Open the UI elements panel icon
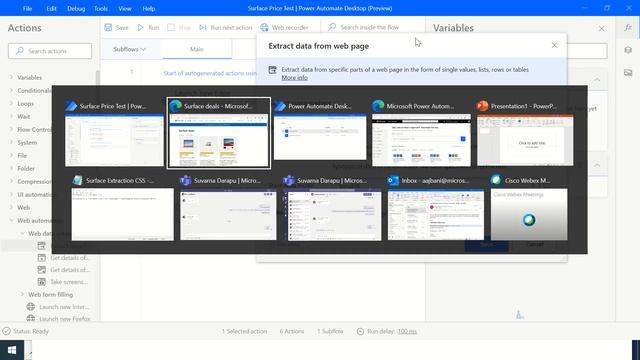 pos(628,50)
